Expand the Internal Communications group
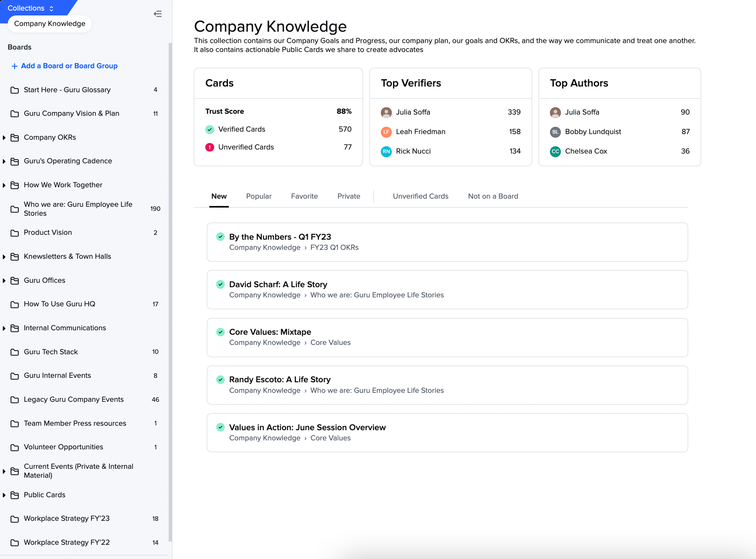This screenshot has height=559, width=756. (4, 328)
